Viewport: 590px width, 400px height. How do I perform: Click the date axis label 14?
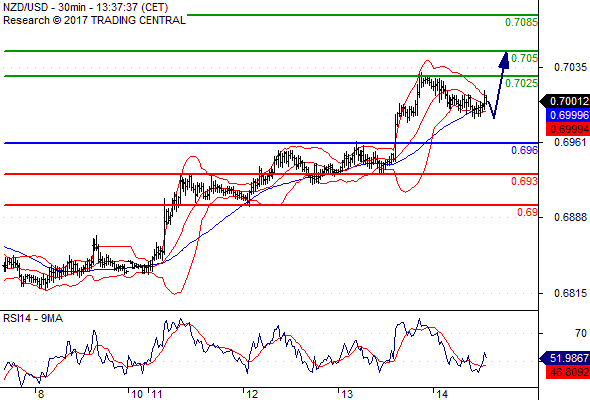(x=442, y=394)
